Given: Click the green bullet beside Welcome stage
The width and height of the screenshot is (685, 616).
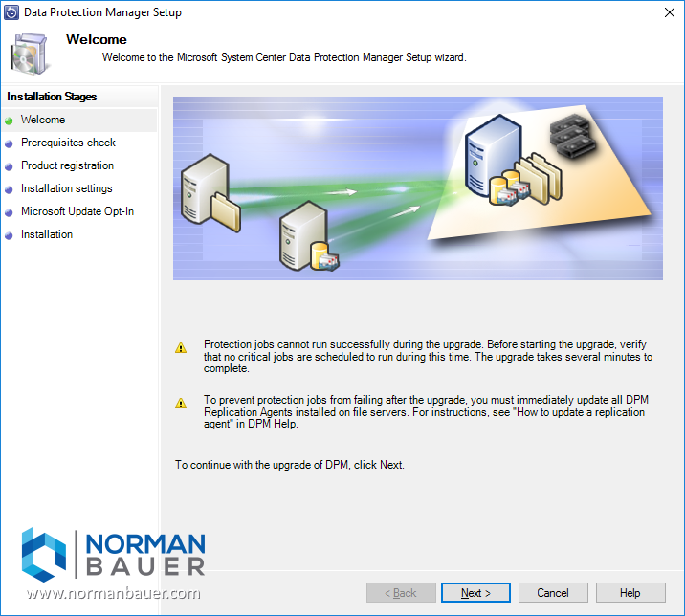Looking at the screenshot, I should point(9,121).
